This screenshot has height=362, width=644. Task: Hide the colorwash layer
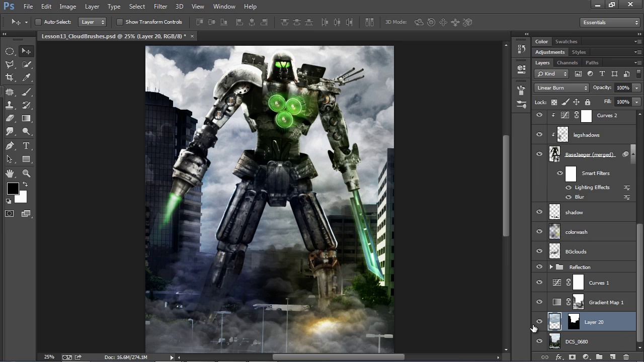(x=539, y=232)
